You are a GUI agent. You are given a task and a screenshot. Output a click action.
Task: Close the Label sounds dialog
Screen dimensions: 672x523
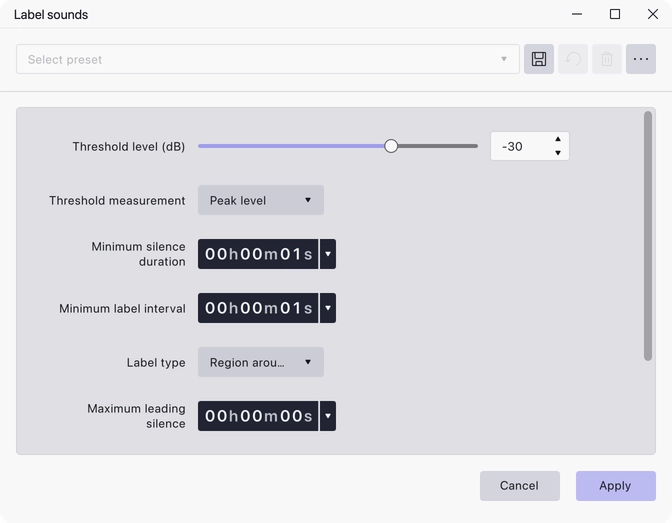coord(653,14)
